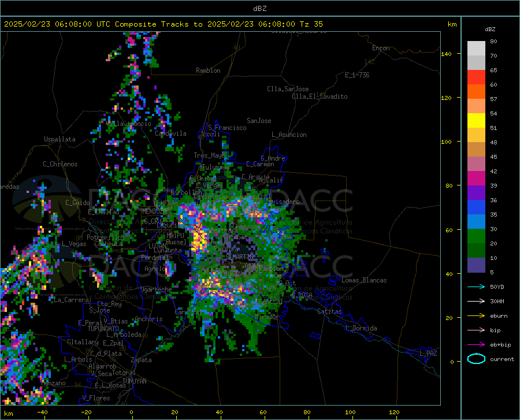520x420 pixels.
Task: Select the 57-60 dBZ orange swatch
Action: (x=476, y=92)
